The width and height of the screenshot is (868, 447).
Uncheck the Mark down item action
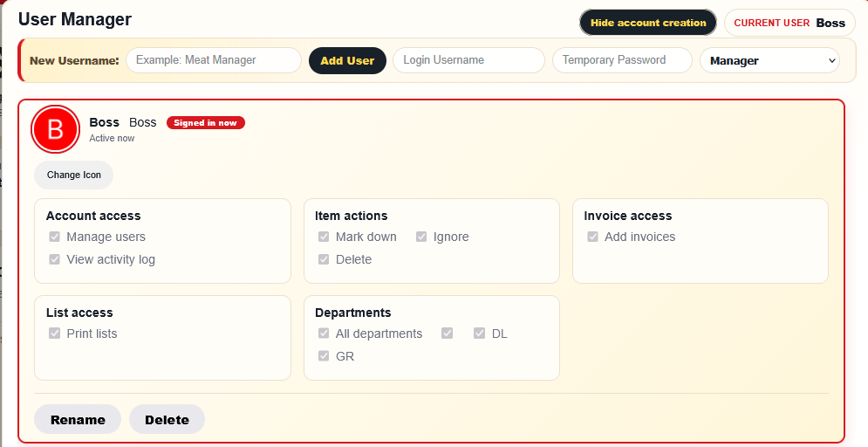(324, 237)
